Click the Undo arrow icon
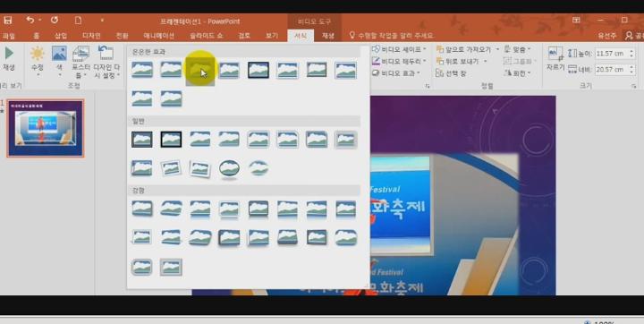Image resolution: width=644 pixels, height=324 pixels. pos(30,20)
